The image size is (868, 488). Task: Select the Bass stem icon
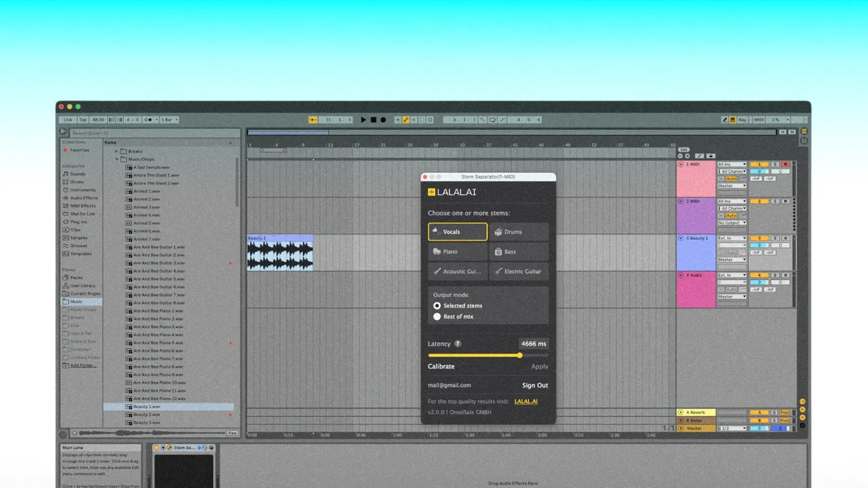pos(498,251)
